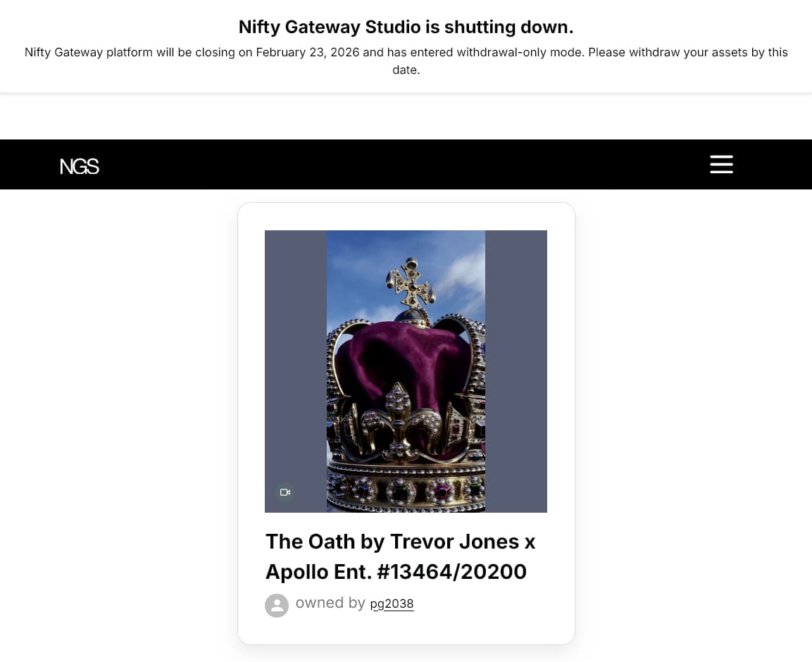The height and width of the screenshot is (662, 812).
Task: Click the empty center of the black navbar
Action: [x=406, y=165]
